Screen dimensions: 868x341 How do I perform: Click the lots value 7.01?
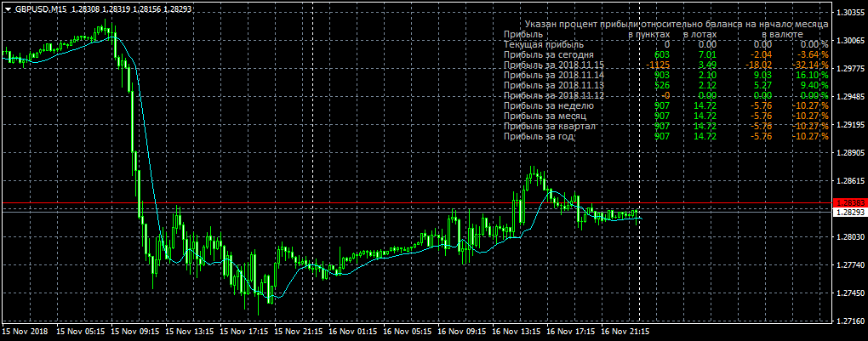(x=707, y=54)
